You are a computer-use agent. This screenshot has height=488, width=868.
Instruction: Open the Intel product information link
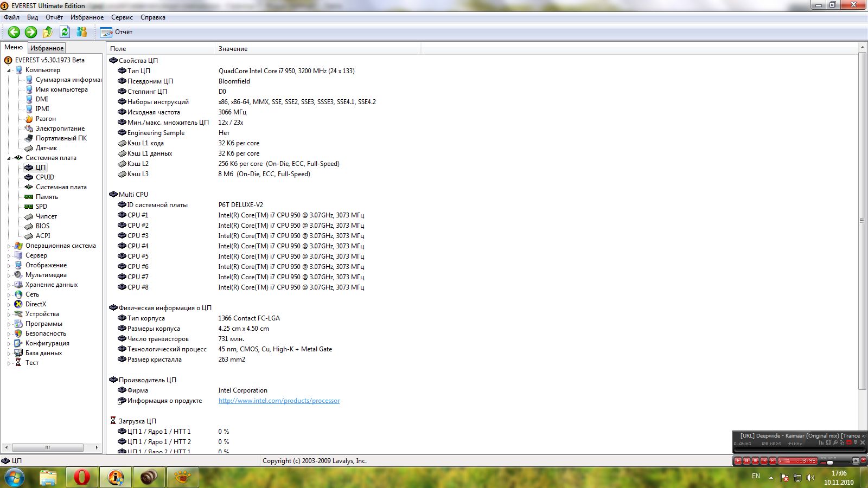(279, 401)
